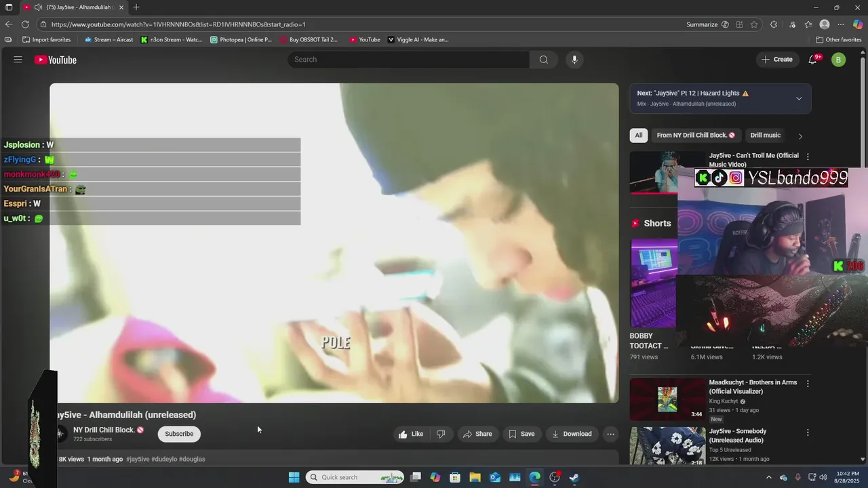Open options for 'Somebody' video
Image resolution: width=868 pixels, height=488 pixels.
click(808, 432)
